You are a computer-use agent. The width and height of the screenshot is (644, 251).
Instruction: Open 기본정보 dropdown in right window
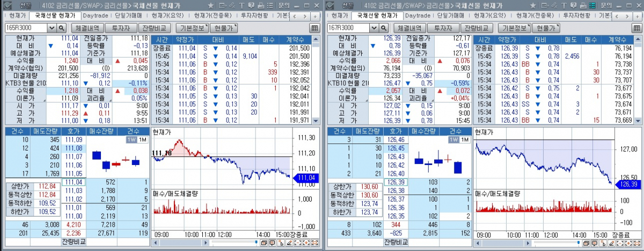pos(515,28)
